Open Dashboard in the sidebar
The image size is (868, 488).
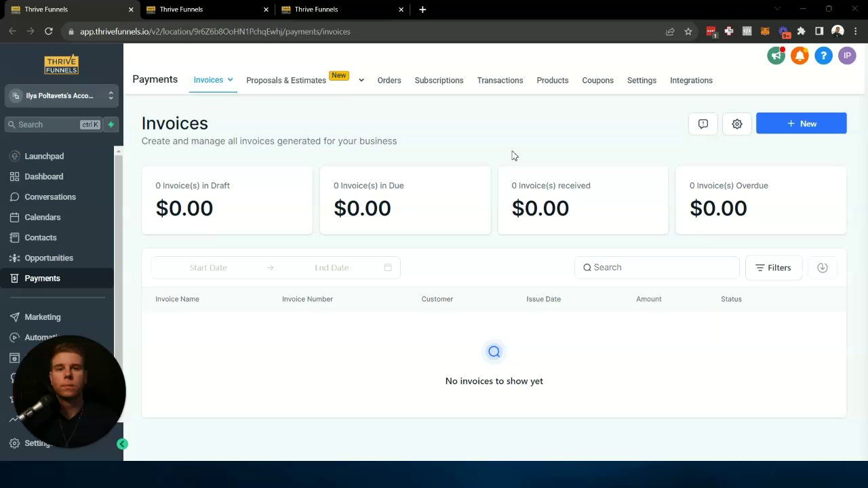[44, 176]
